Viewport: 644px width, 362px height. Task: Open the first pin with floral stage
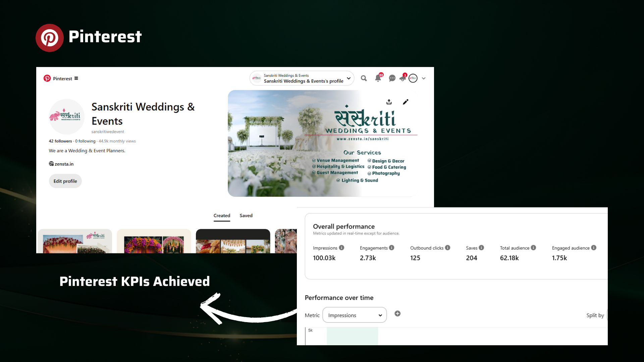(x=75, y=241)
